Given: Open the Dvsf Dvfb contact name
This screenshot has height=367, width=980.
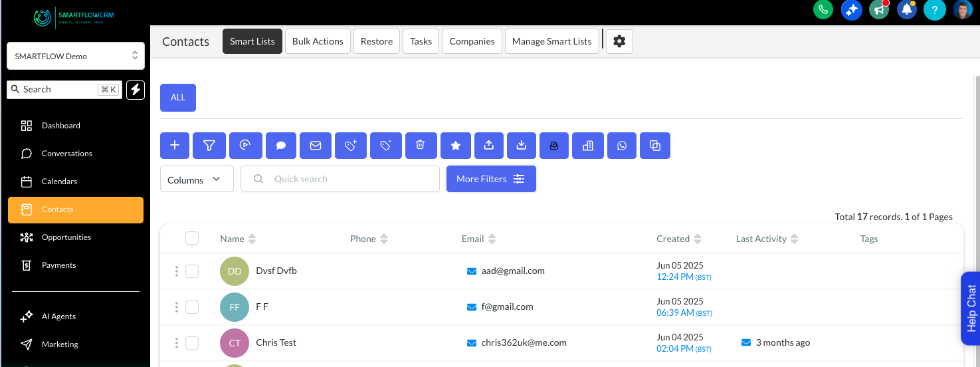Looking at the screenshot, I should pyautogui.click(x=276, y=271).
